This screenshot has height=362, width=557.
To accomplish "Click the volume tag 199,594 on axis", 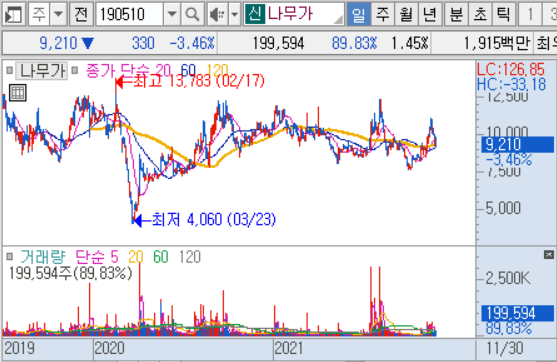I will [x=517, y=313].
